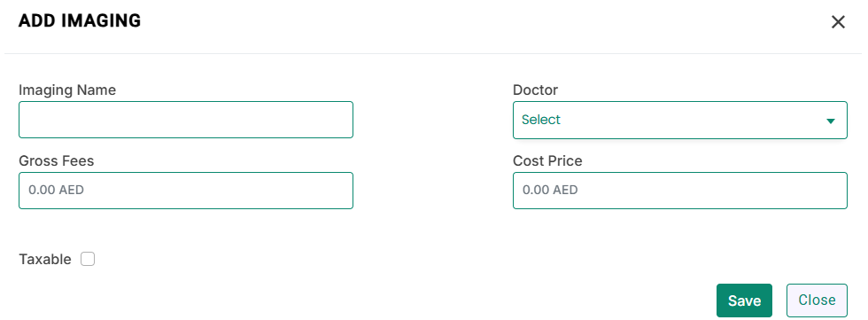Expand the doctor list via the green triangle
Screen dimensions: 868x320
click(x=831, y=121)
